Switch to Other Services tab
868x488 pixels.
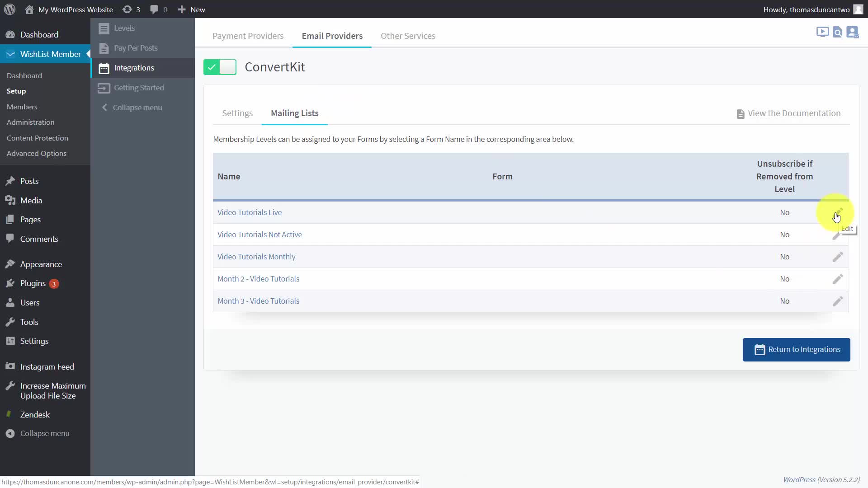point(408,36)
